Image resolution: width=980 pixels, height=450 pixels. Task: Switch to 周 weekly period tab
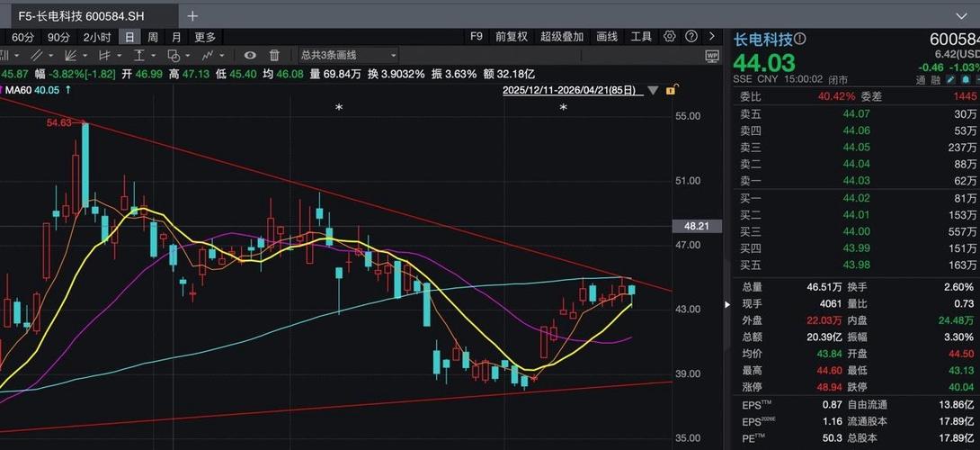[x=153, y=37]
